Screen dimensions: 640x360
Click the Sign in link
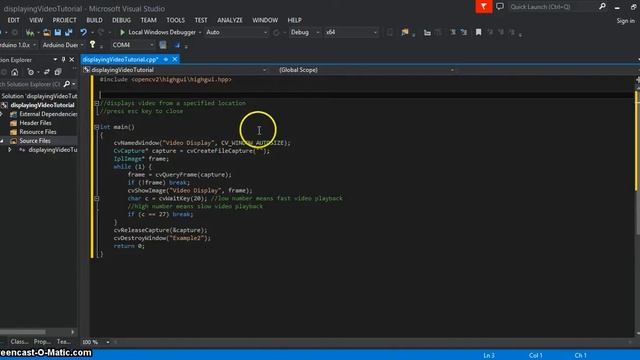[x=626, y=21]
